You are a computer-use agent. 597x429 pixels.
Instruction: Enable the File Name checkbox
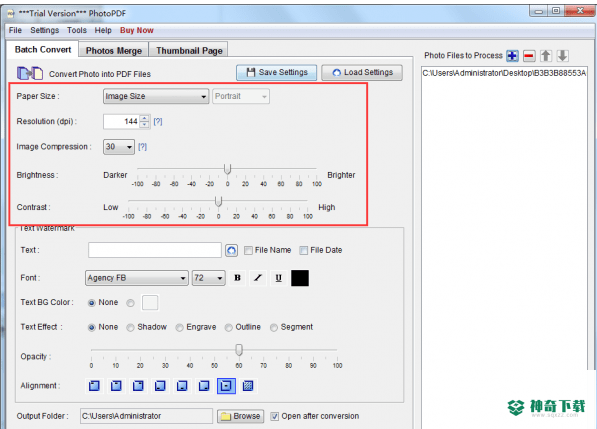click(248, 250)
